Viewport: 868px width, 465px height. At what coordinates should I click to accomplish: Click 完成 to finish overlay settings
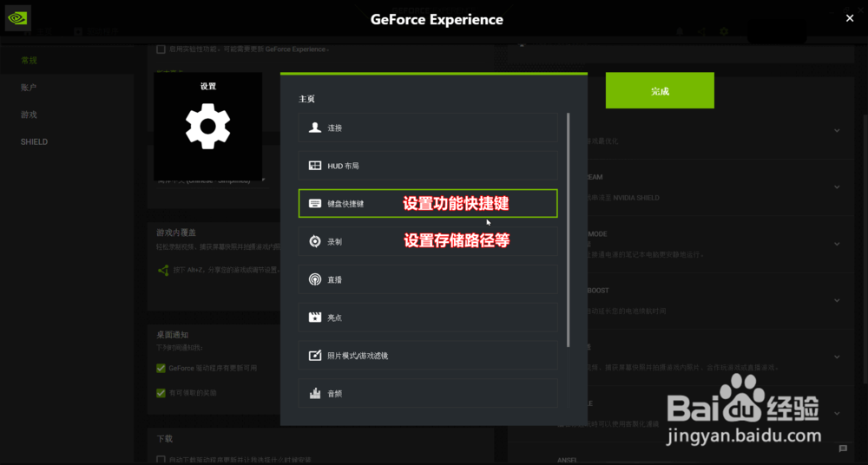[660, 91]
